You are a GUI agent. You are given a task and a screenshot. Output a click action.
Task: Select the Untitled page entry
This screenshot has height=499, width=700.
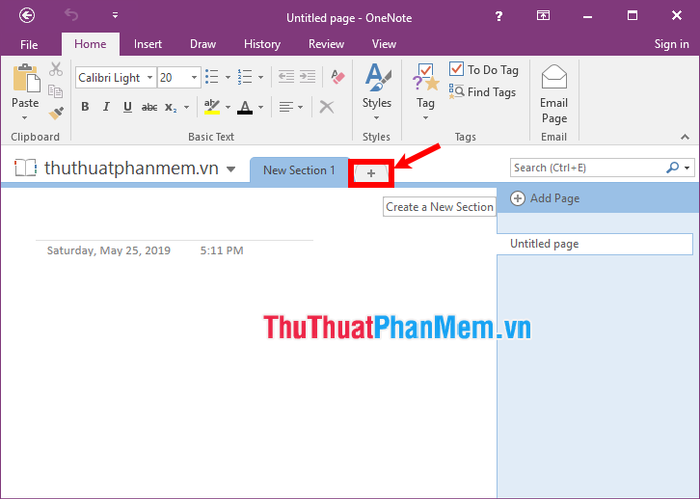595,244
